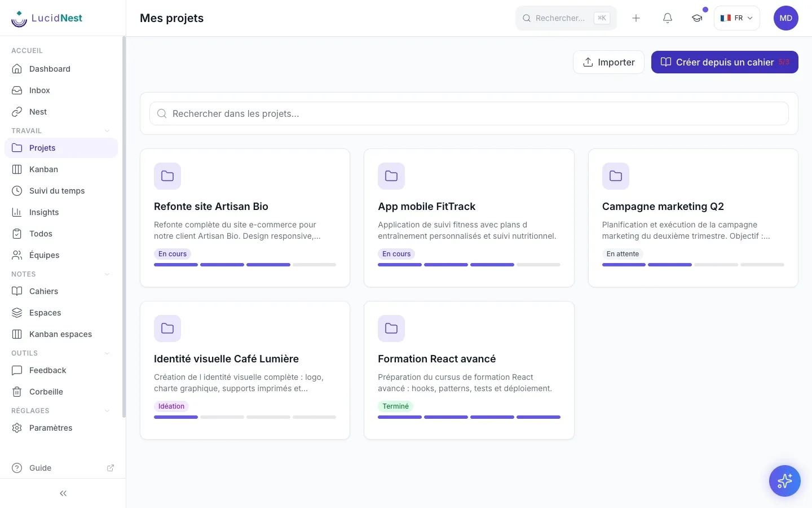Image resolution: width=812 pixels, height=508 pixels.
Task: Select Projets in the sidebar
Action: click(61, 148)
